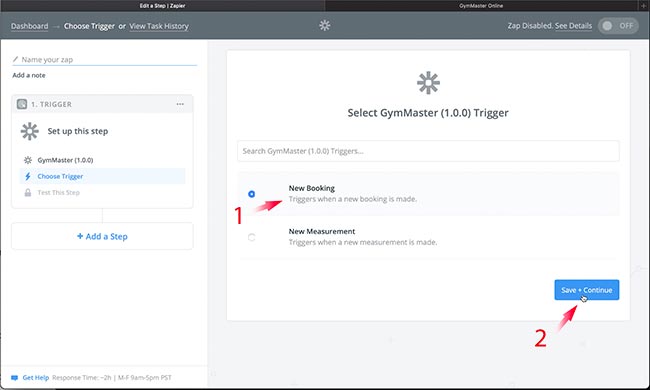The image size is (650, 390).
Task: Switch to the GymMaster Online tab
Action: [x=481, y=5]
